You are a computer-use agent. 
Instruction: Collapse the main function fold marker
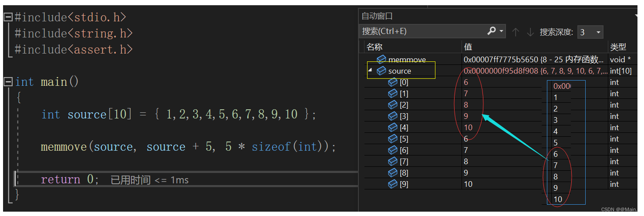(8, 82)
